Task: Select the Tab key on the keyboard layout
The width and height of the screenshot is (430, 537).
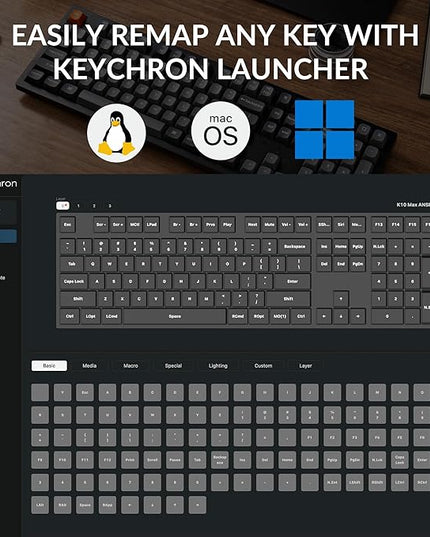Action: (x=72, y=264)
